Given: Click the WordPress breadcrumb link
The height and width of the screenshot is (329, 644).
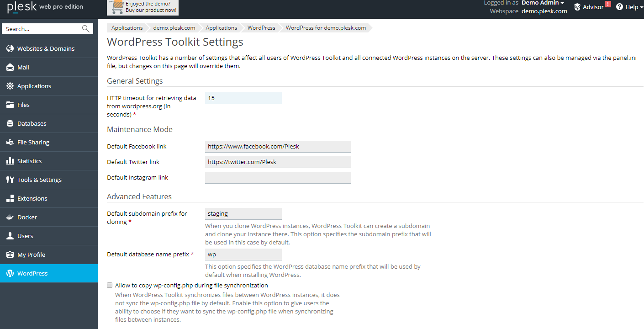Looking at the screenshot, I should (261, 28).
